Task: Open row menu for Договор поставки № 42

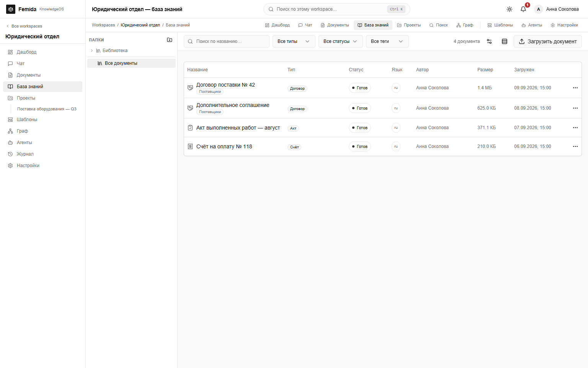Action: click(575, 88)
